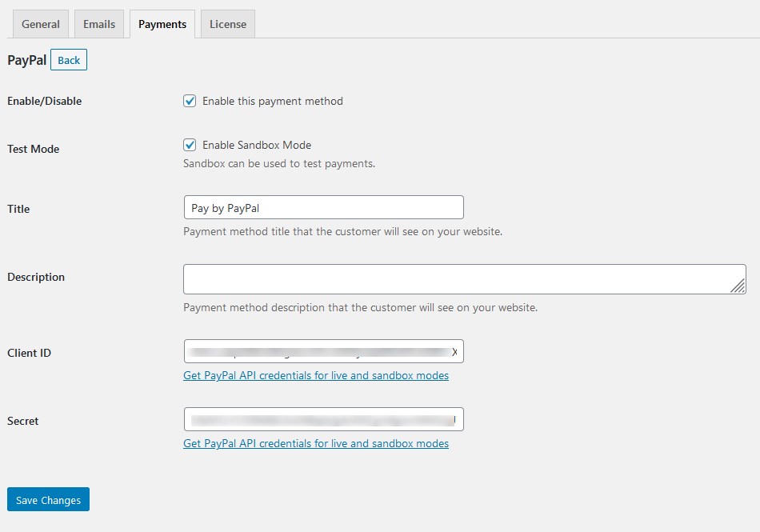Focus the Description text area
Screen dimensions: 760x532
point(464,279)
